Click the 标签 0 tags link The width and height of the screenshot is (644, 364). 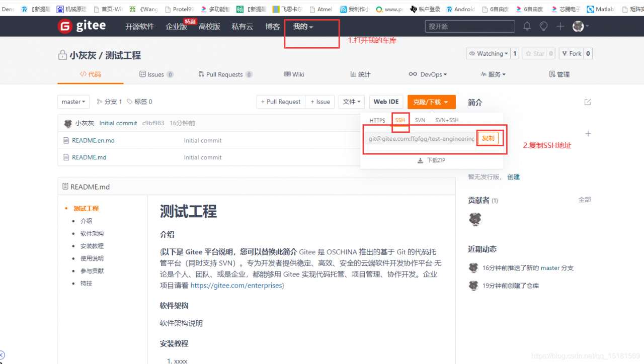coord(139,102)
